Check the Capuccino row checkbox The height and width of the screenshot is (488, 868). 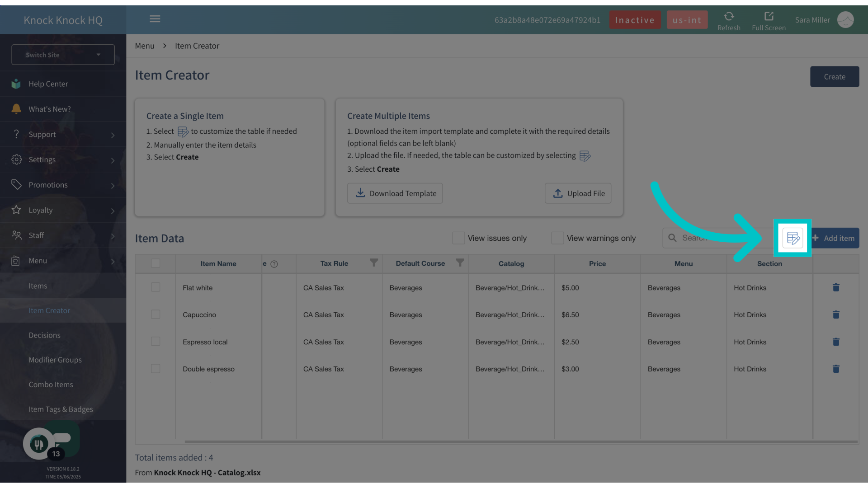coord(156,314)
